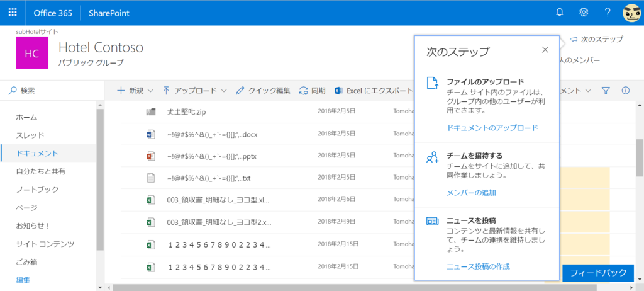Click Excel にエクスポート
Viewport: 644px width, 291px height.
[x=373, y=91]
